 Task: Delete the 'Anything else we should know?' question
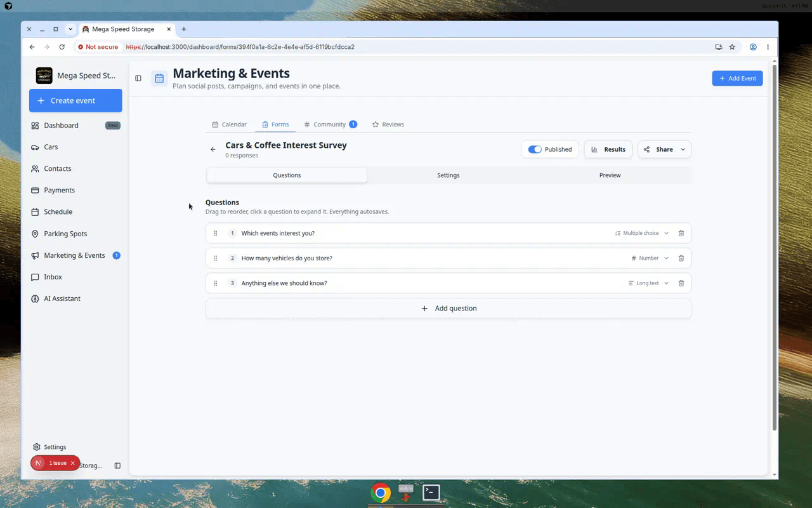(x=681, y=283)
